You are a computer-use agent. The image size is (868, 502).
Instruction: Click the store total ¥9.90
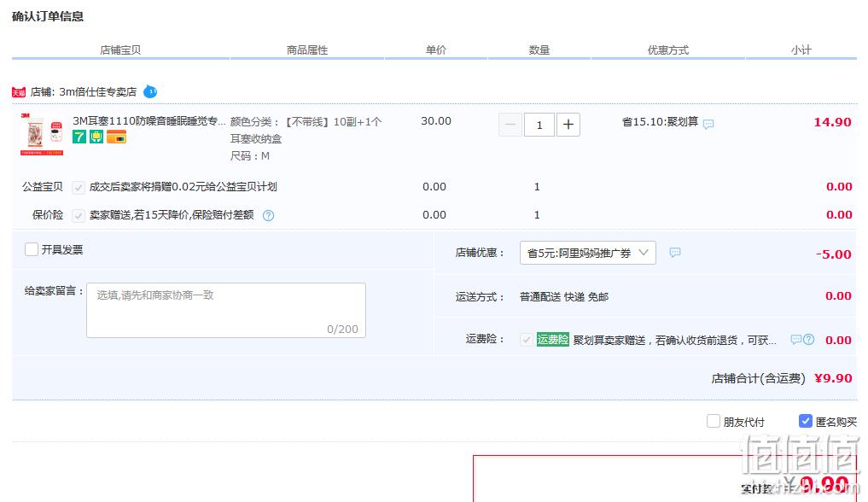point(833,378)
